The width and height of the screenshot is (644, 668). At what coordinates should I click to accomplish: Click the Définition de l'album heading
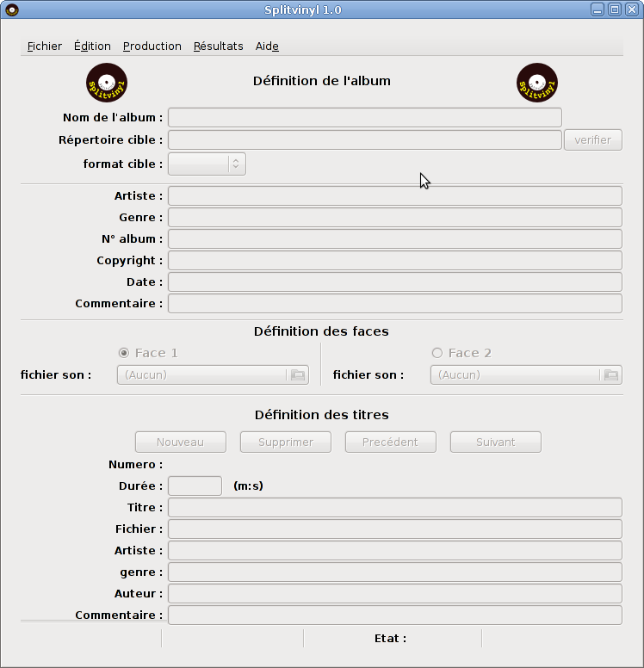tap(322, 81)
